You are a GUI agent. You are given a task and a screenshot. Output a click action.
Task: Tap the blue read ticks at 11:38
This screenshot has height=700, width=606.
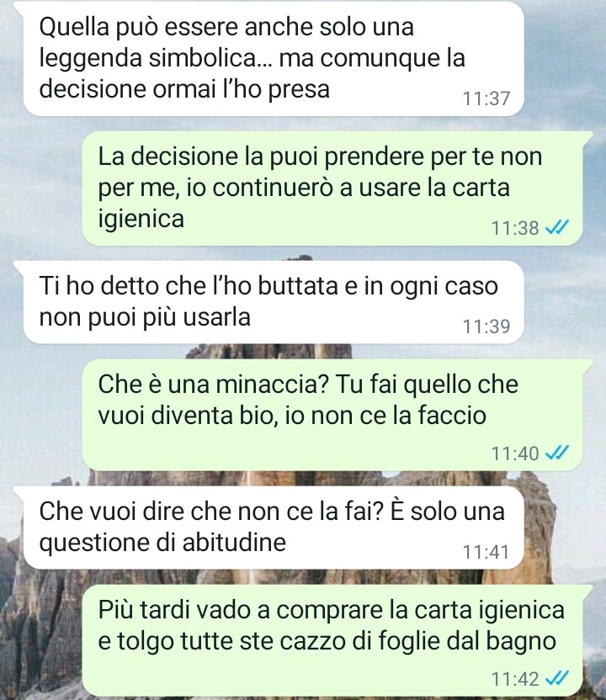click(x=557, y=228)
